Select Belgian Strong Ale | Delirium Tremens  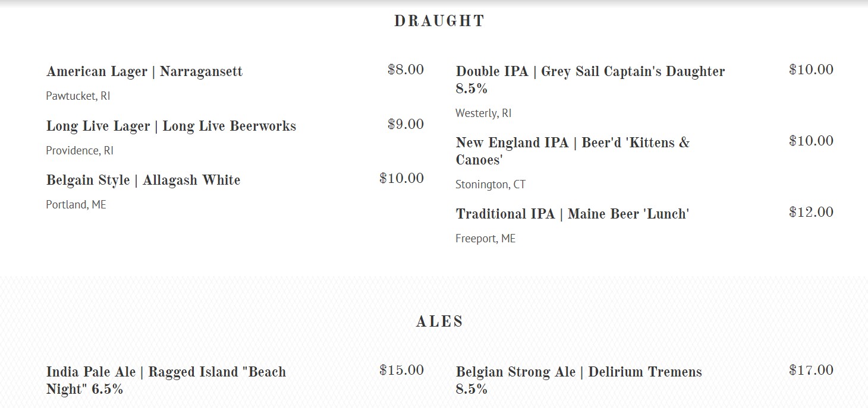[x=578, y=372]
